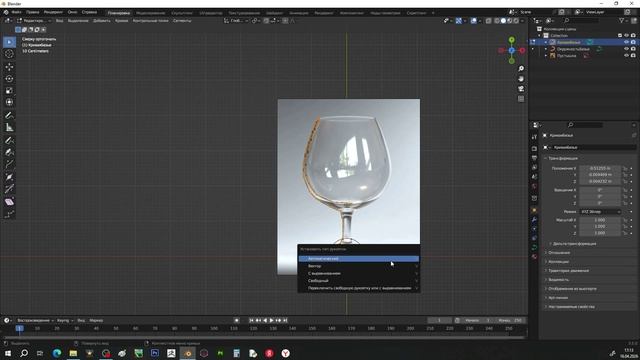640x360 pixels.
Task: Select Свободный handle type option
Action: (x=358, y=281)
